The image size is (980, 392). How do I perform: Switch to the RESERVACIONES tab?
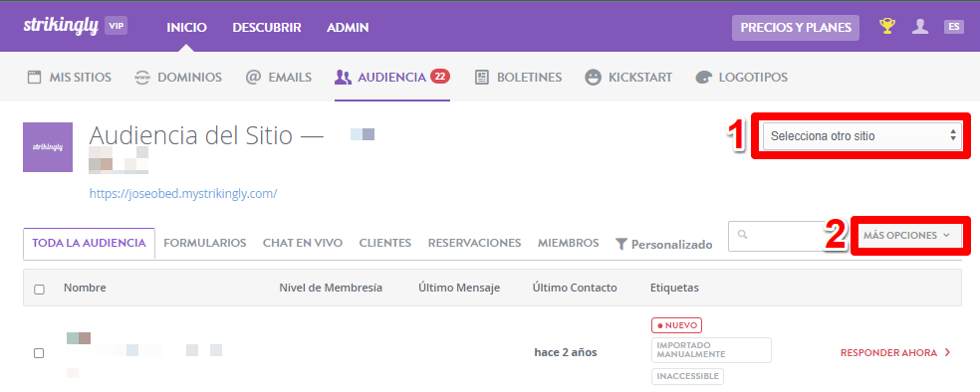474,243
